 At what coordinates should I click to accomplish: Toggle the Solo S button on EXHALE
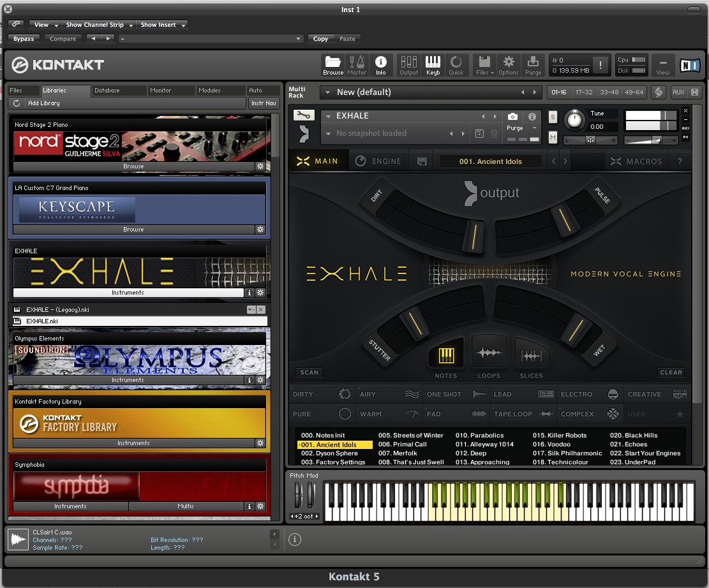[x=553, y=117]
